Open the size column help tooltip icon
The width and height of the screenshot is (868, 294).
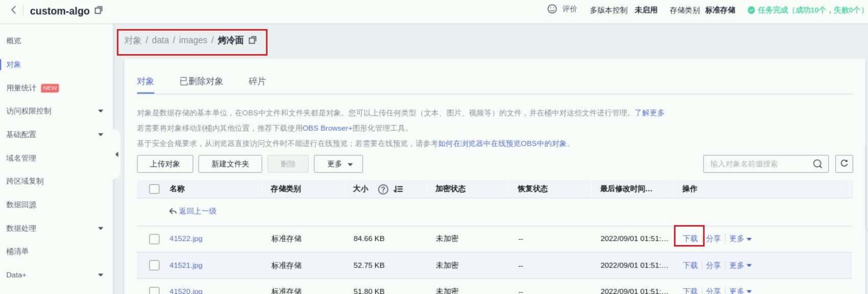pos(383,189)
